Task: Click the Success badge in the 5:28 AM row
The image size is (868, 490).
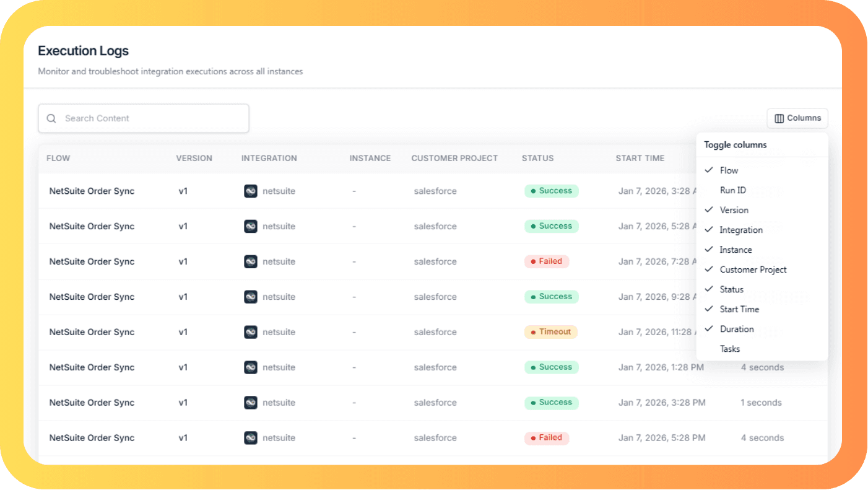Action: (551, 226)
